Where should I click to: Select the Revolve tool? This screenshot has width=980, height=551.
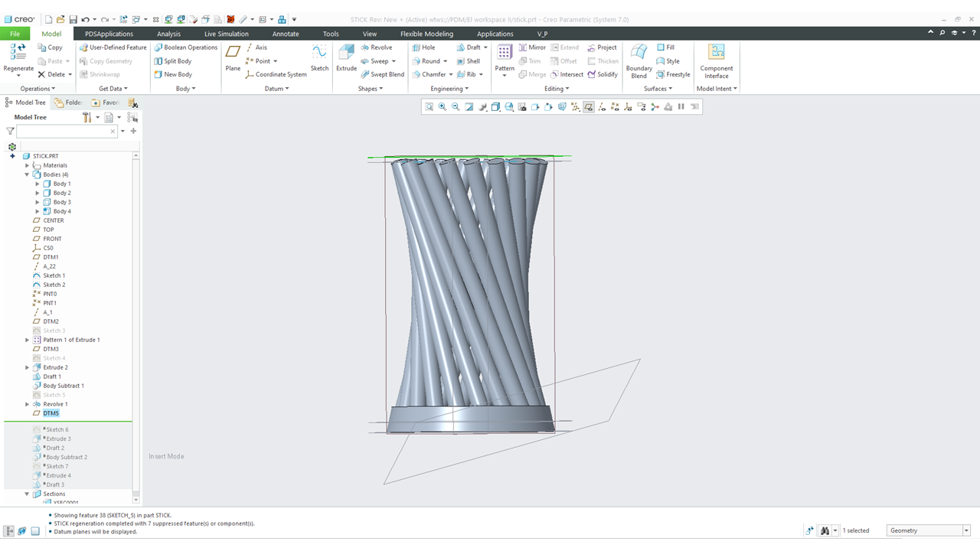pos(376,47)
